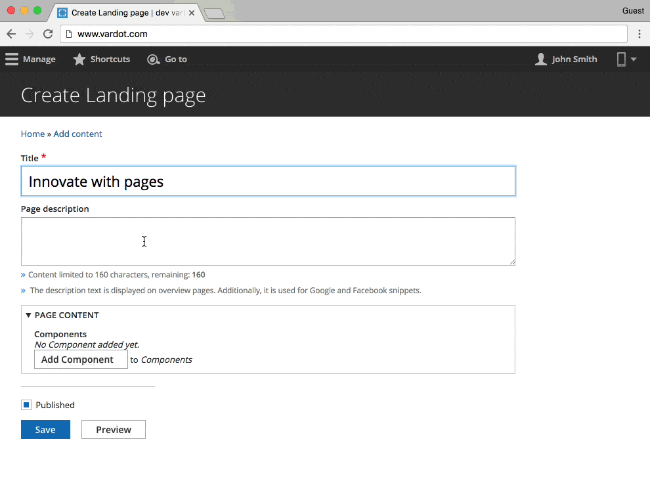Go back with browser back arrow
The height and width of the screenshot is (481, 650).
[x=11, y=33]
